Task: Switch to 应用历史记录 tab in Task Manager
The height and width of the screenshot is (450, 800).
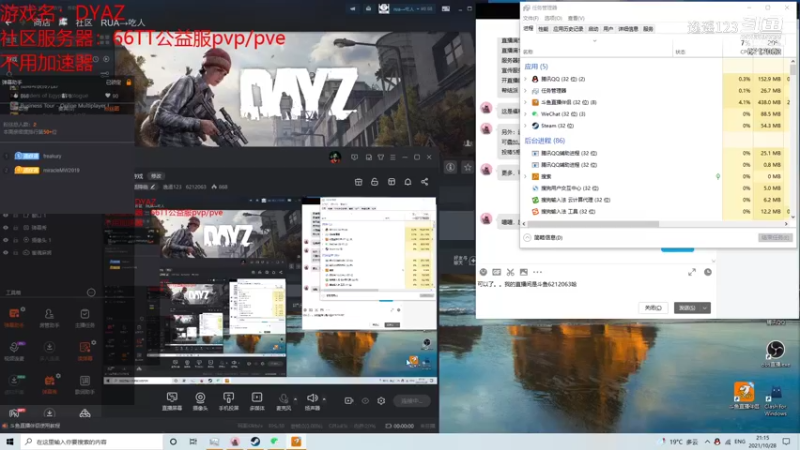Action: 568,29
